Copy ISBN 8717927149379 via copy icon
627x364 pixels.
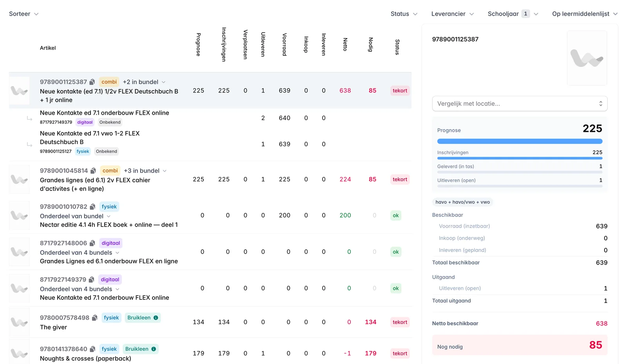coord(92,279)
